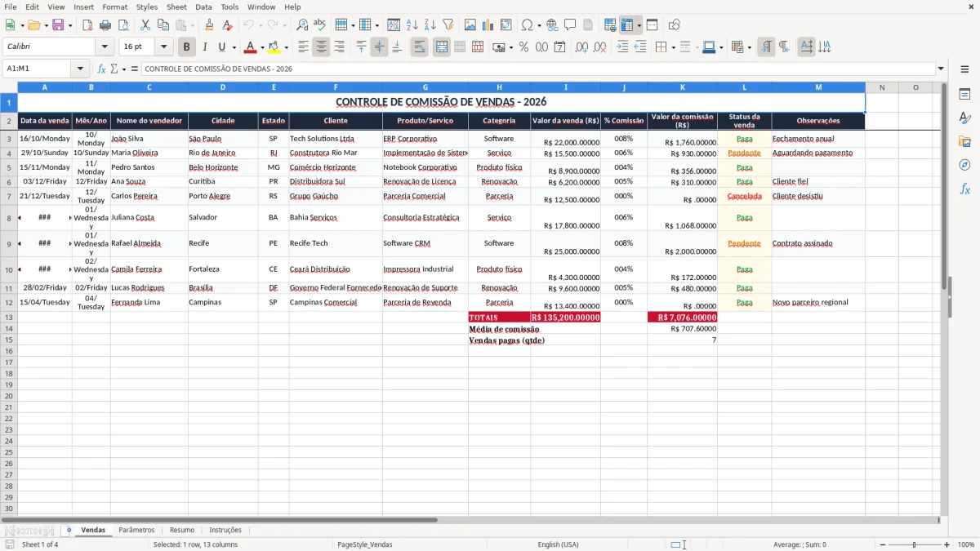Image resolution: width=980 pixels, height=551 pixels.
Task: Toggle Underline formatting
Action: tap(222, 47)
